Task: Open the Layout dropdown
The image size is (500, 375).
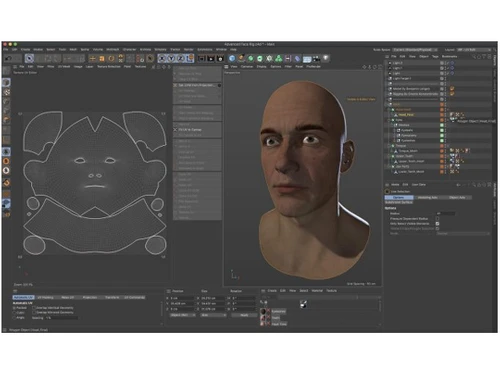Action: 474,50
